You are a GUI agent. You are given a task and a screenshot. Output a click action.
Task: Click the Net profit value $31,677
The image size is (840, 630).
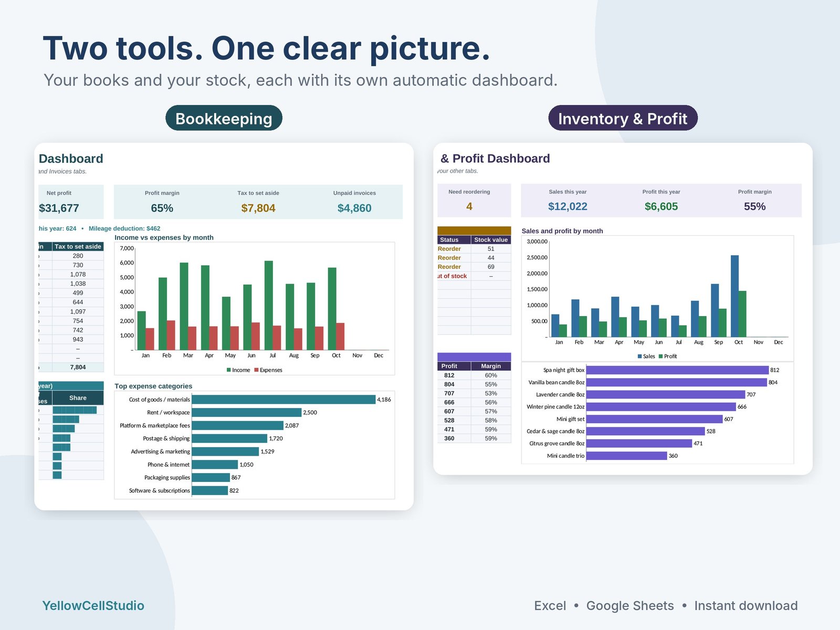(59, 208)
